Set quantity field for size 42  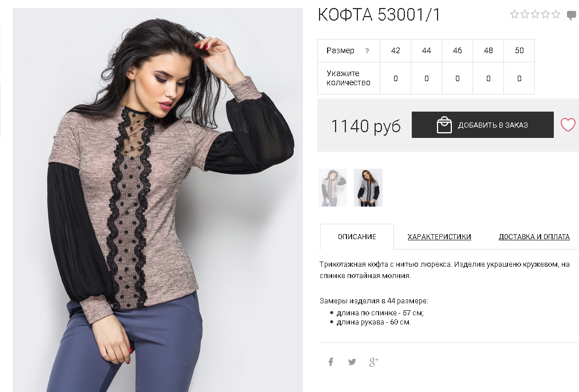(396, 78)
